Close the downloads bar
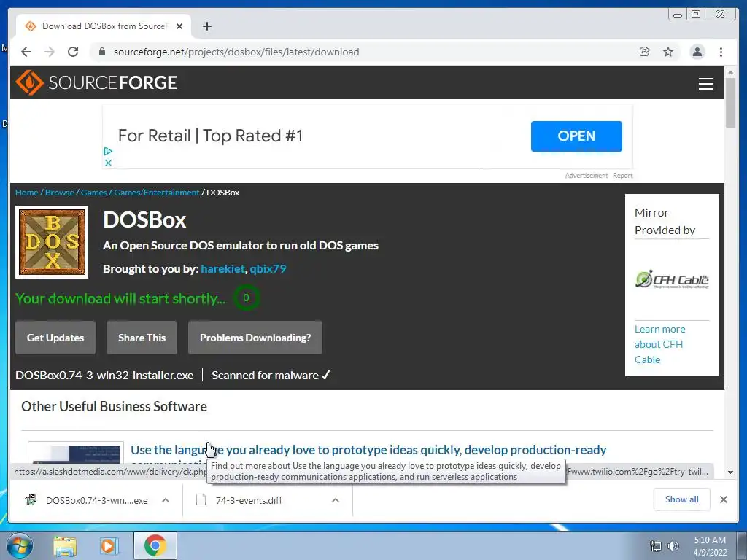This screenshot has height=560, width=747. click(723, 499)
